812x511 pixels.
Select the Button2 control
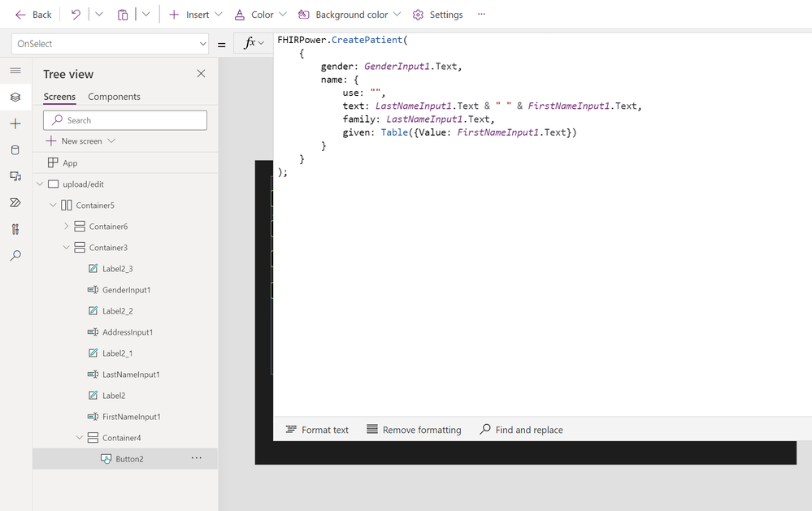coord(129,459)
